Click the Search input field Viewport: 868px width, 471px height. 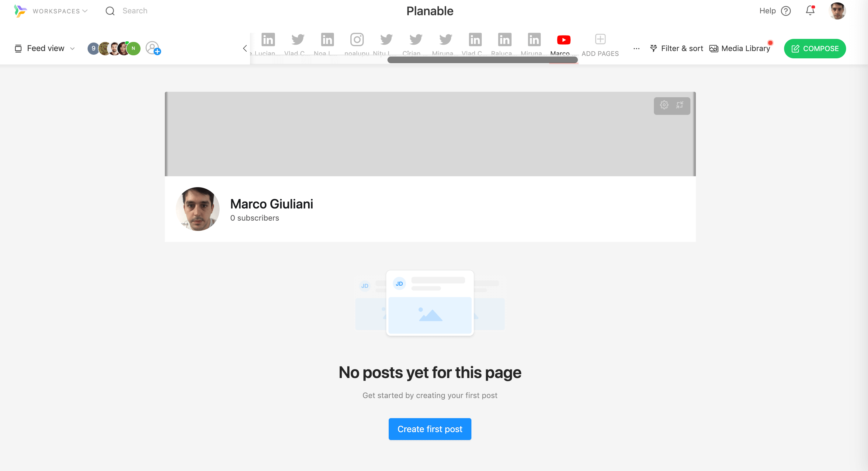click(x=135, y=10)
